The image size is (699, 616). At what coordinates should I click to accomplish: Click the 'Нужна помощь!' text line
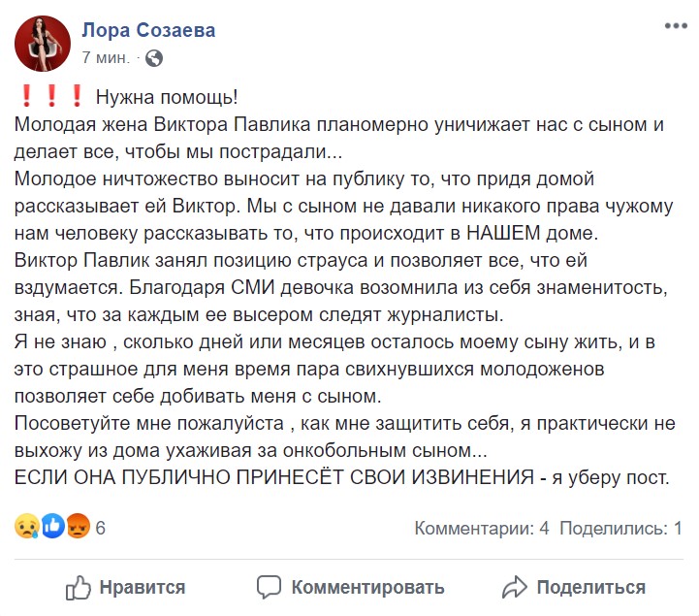(x=166, y=98)
